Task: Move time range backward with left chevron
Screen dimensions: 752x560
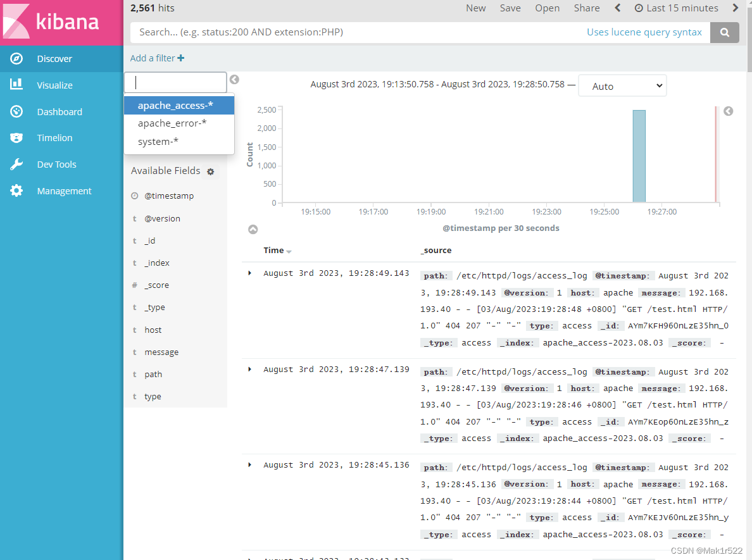Action: pos(617,8)
